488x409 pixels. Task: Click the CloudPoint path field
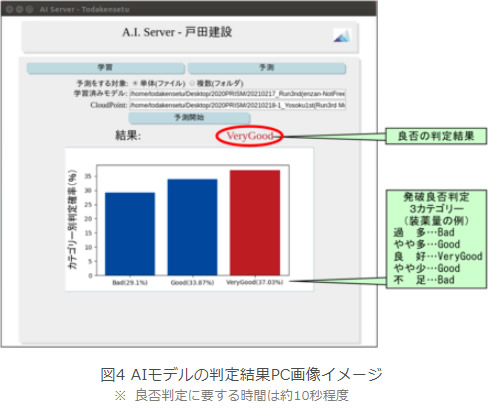coord(237,105)
